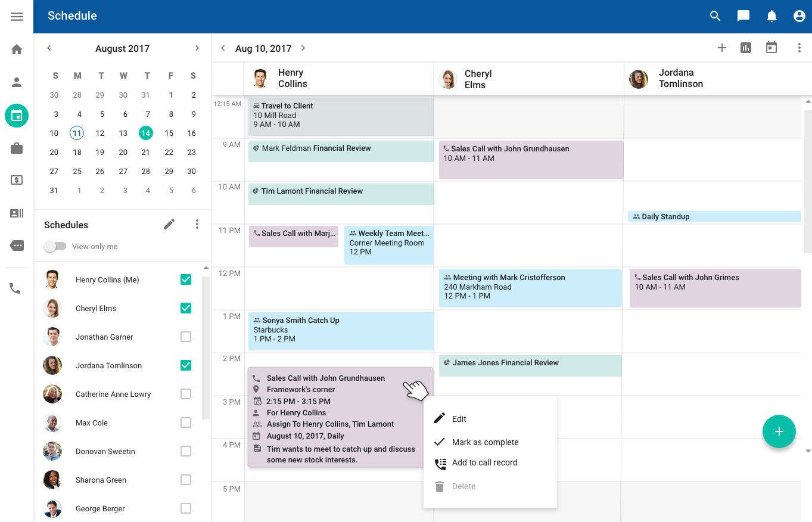The image size is (812, 522).
Task: Go to next month in mini calendar
Action: point(197,48)
